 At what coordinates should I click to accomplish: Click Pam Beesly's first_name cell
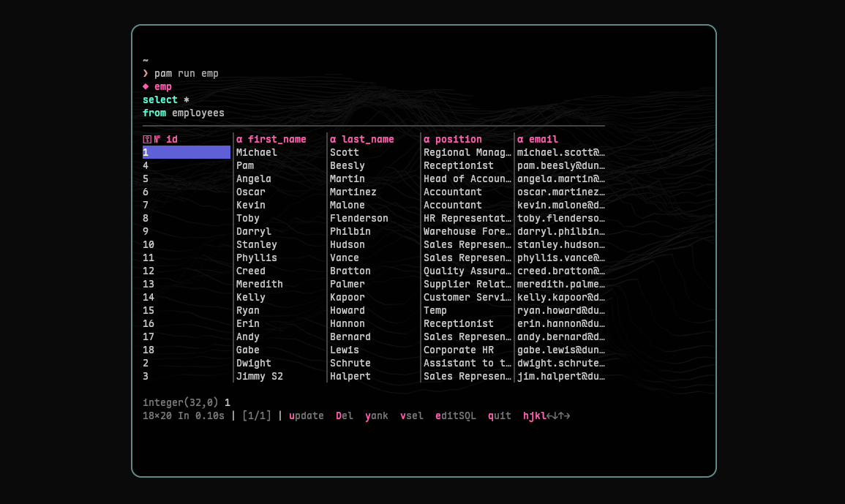(x=245, y=165)
